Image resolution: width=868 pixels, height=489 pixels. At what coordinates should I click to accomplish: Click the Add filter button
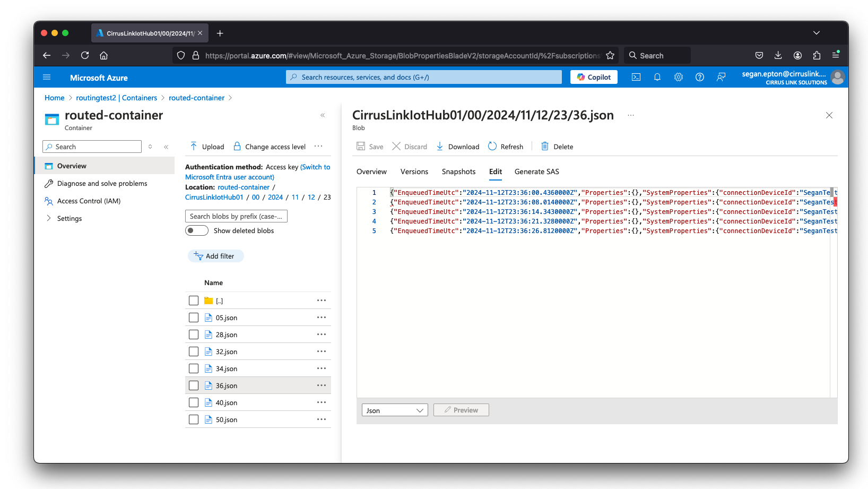coord(215,256)
